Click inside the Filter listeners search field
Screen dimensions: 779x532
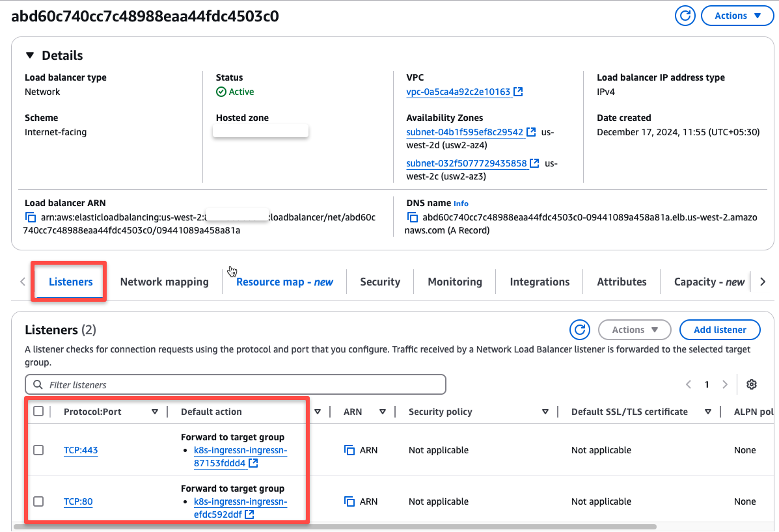tap(236, 384)
